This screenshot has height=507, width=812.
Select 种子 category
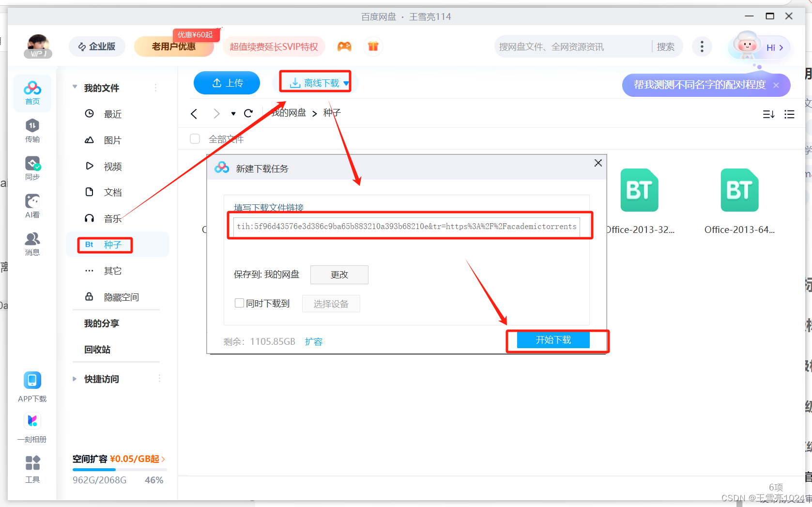(118, 245)
